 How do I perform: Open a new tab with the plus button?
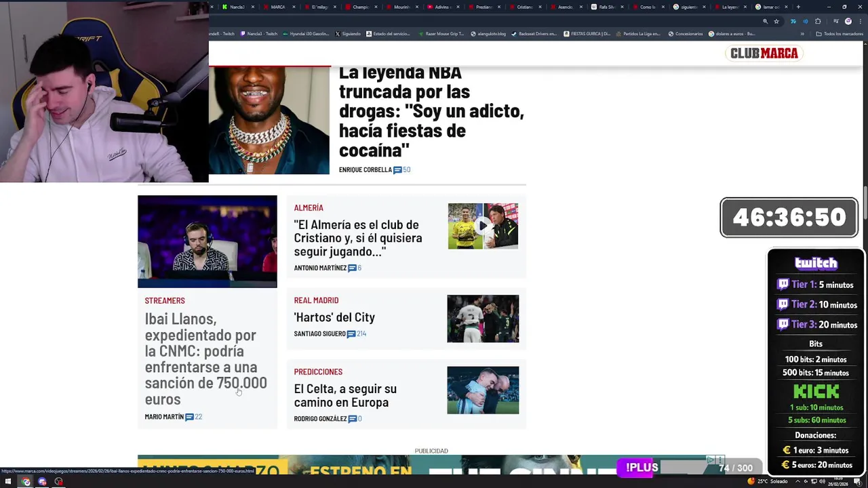point(798,7)
